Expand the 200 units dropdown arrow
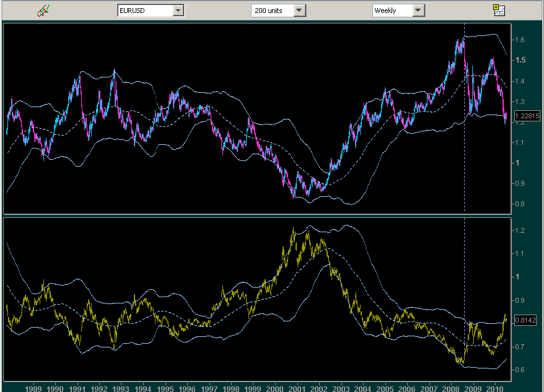 299,11
